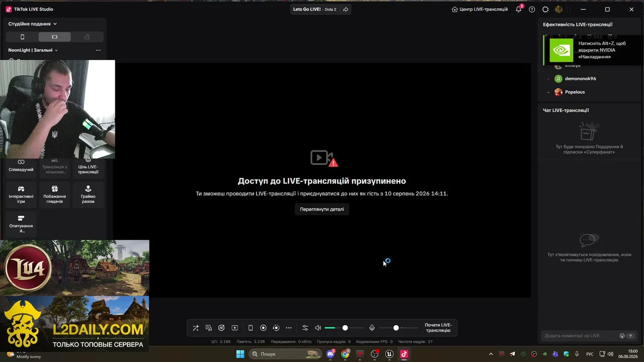This screenshot has width=644, height=362.
Task: Open the media and music tool
Action: (x=209, y=328)
